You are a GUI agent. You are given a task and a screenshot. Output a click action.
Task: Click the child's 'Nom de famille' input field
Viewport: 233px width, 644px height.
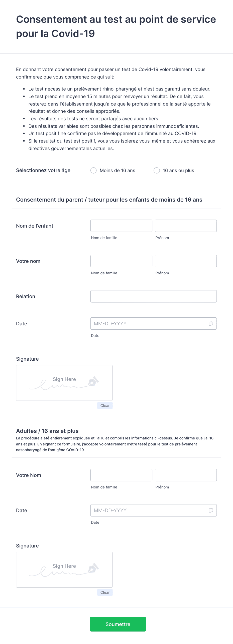pos(121,226)
